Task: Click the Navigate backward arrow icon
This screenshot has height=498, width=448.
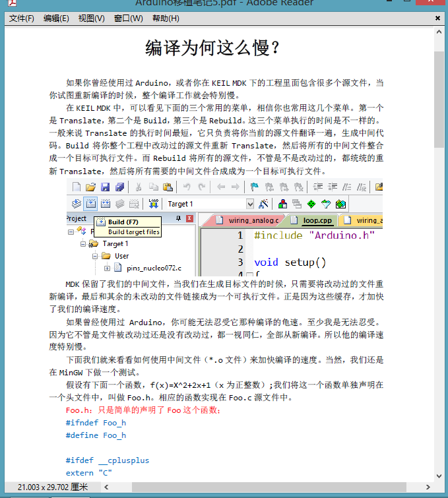Action: click(x=221, y=187)
